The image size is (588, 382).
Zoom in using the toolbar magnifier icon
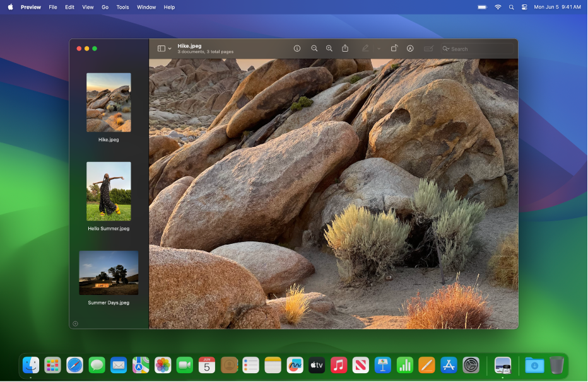329,48
